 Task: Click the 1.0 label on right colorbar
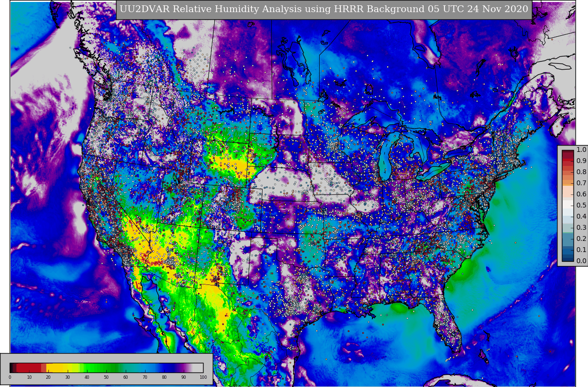click(x=581, y=150)
